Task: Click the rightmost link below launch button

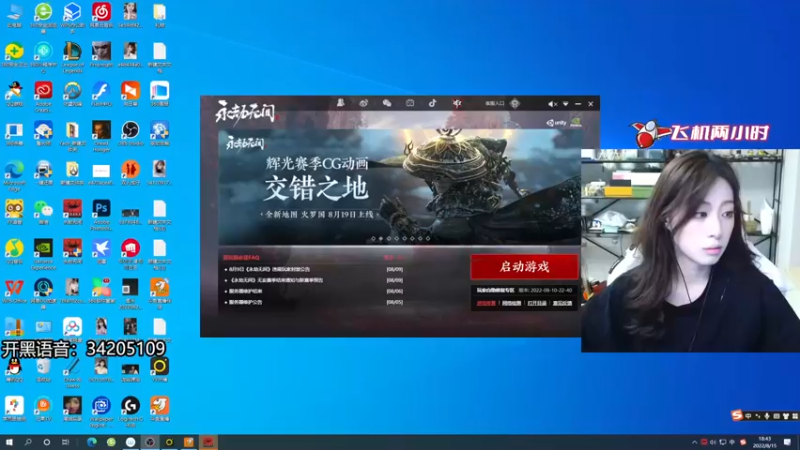Action: (x=562, y=303)
